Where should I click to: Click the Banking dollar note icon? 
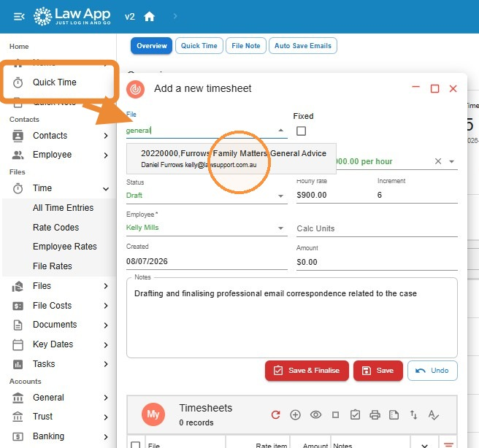click(18, 437)
